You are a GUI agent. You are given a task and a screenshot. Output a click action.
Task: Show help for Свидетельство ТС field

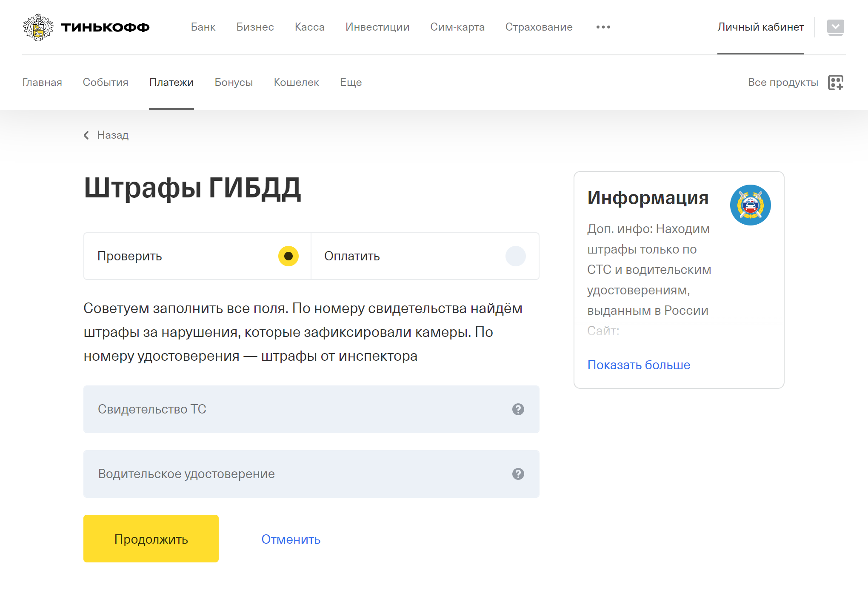[518, 409]
